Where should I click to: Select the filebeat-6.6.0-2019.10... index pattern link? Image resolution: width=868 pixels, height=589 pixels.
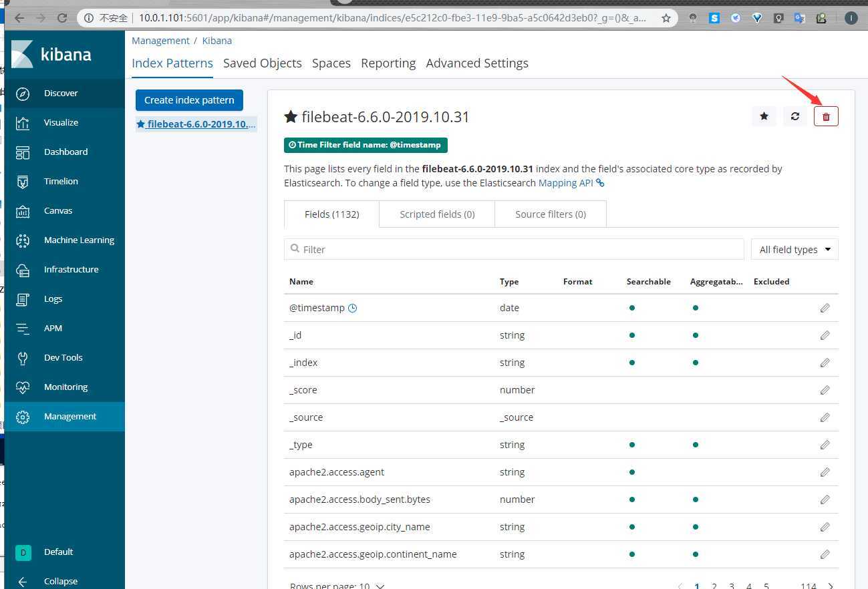coord(196,124)
